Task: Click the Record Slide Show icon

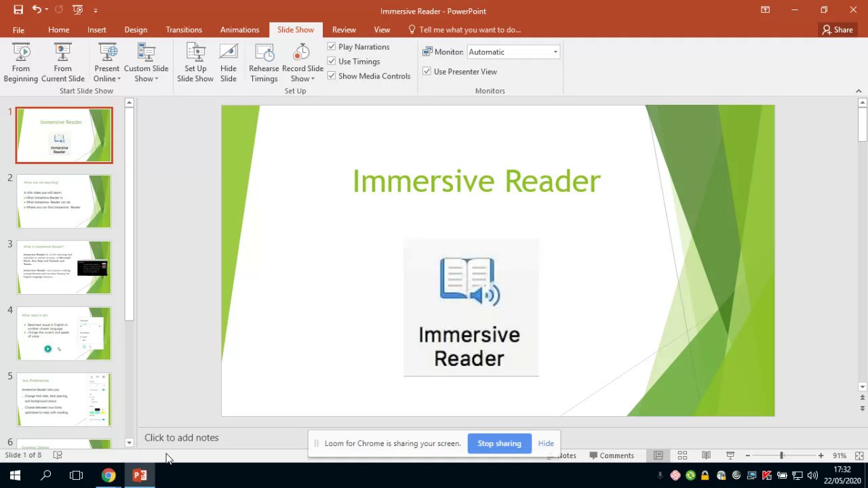Action: [302, 53]
